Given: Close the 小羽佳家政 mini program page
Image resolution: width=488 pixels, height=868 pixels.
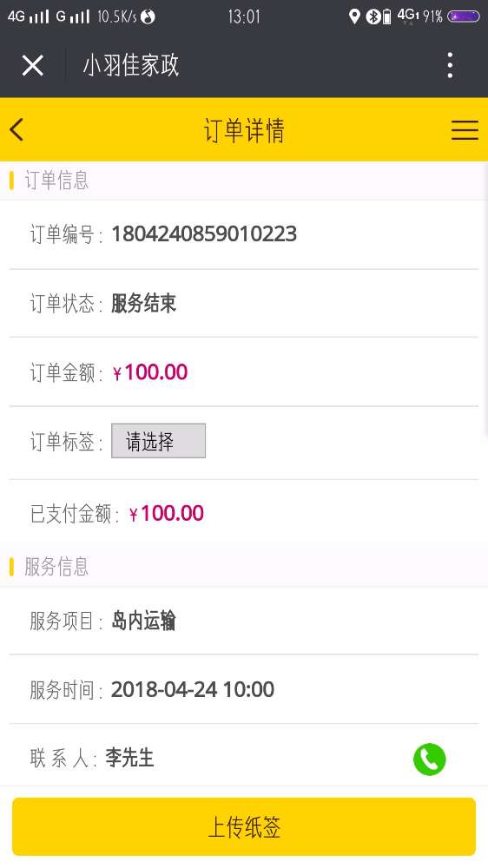Looking at the screenshot, I should pyautogui.click(x=33, y=65).
